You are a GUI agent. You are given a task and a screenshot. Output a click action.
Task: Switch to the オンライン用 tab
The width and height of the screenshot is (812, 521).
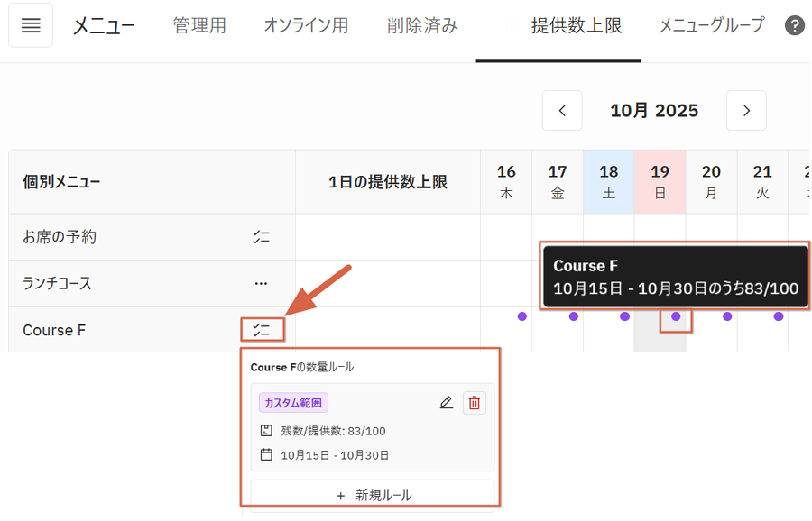(x=306, y=25)
